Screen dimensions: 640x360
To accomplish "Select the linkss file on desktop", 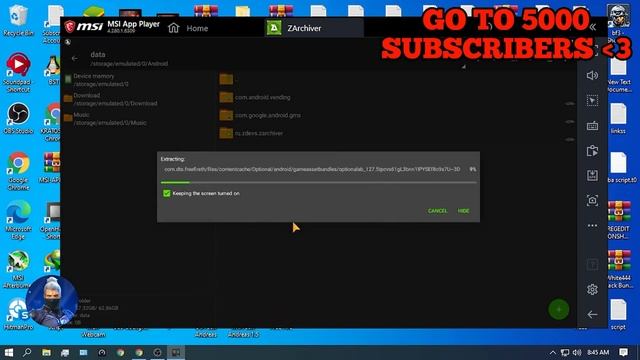I will click(618, 119).
